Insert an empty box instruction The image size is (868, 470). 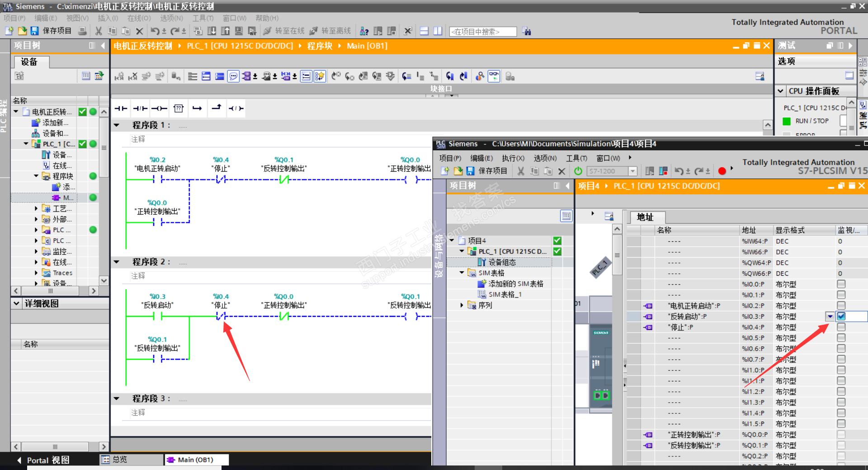(x=179, y=108)
